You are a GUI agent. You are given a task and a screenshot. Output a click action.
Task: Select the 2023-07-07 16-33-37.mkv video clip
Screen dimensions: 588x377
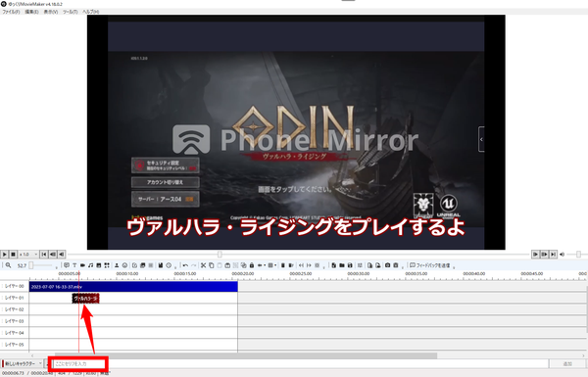click(x=133, y=287)
